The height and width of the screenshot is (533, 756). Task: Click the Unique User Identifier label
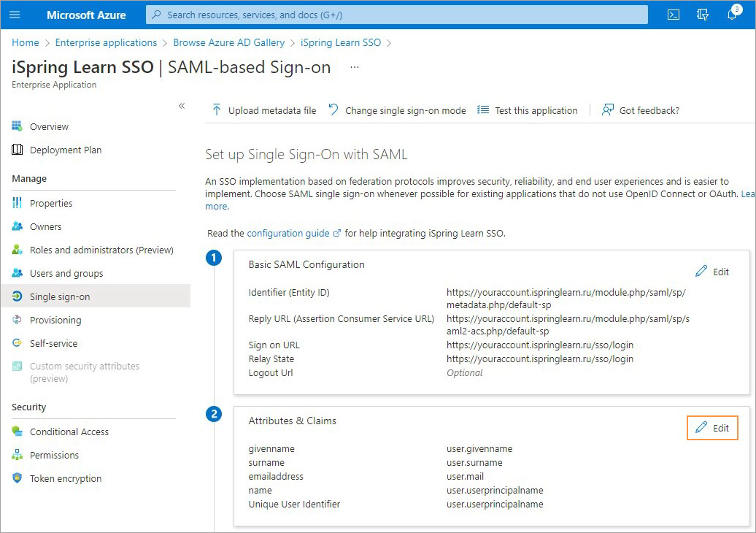coord(294,504)
